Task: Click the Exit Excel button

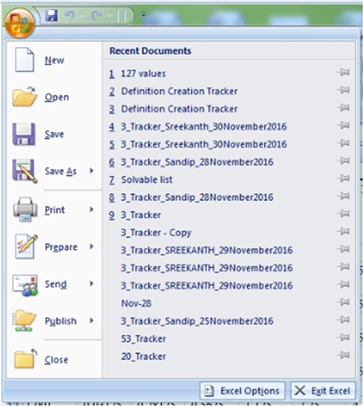Action: [323, 391]
